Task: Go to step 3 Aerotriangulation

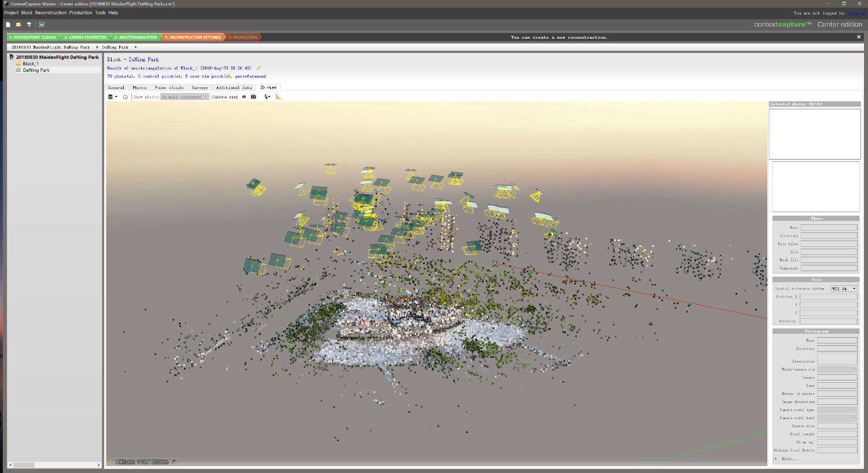Action: 135,37
